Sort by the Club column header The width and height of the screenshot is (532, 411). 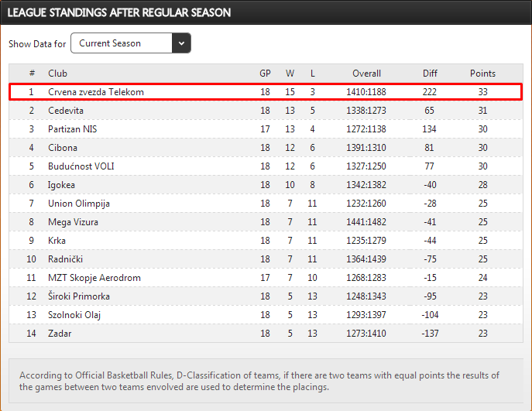pyautogui.click(x=58, y=74)
